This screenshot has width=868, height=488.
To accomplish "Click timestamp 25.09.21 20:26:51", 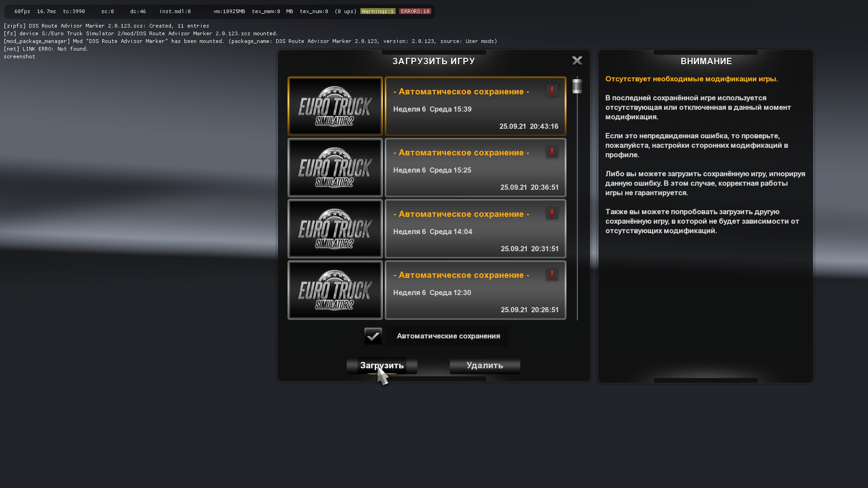I will coord(529,310).
